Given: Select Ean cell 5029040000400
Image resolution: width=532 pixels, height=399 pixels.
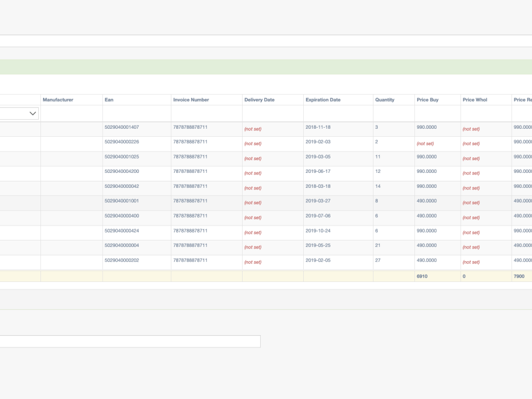Looking at the screenshot, I should [122, 216].
